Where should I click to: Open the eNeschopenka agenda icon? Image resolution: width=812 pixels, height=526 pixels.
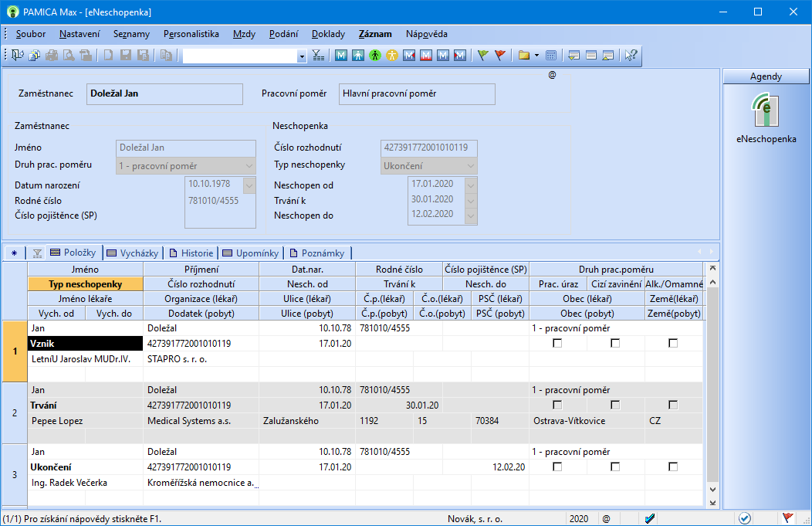click(x=766, y=110)
